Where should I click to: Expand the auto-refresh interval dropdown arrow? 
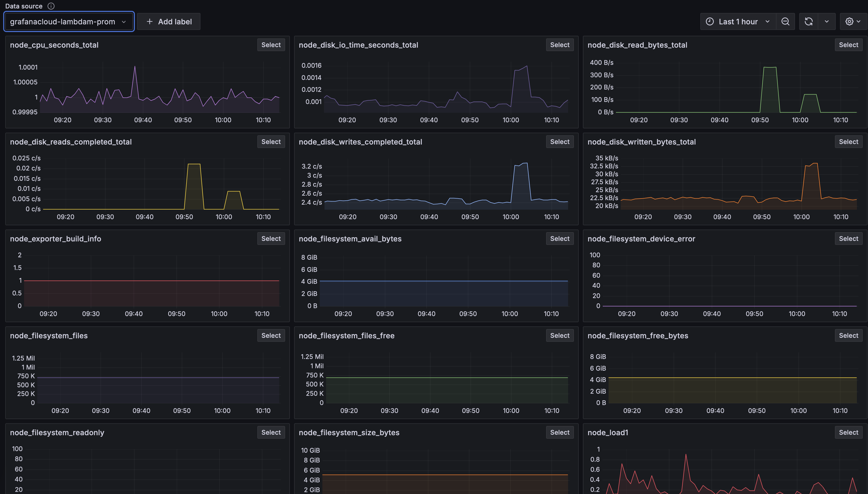point(827,21)
